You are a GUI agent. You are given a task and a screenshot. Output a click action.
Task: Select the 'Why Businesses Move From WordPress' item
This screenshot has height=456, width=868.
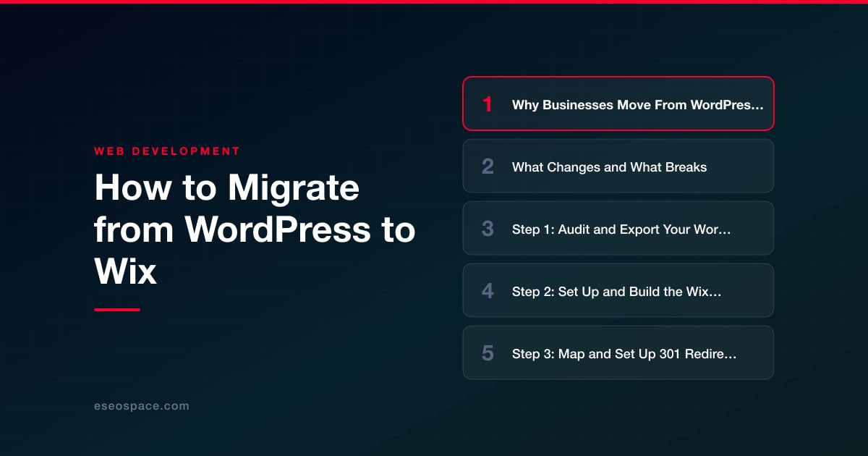pos(618,104)
